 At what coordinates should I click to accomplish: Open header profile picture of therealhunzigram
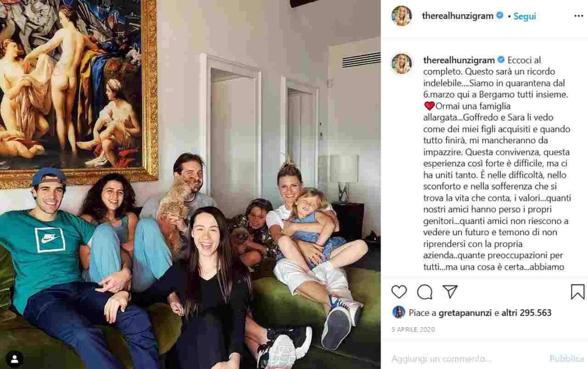[401, 16]
